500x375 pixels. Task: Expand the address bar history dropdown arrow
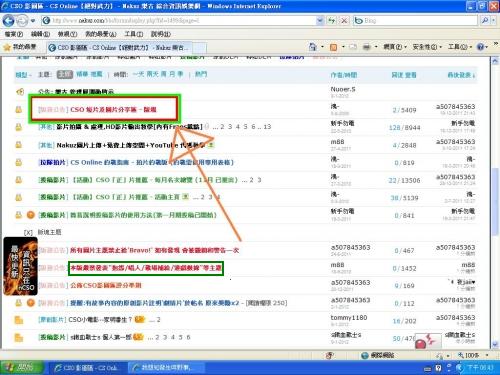(x=320, y=21)
